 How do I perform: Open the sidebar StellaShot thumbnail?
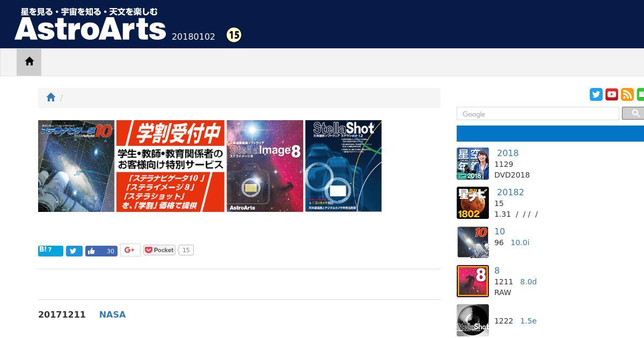click(x=473, y=320)
